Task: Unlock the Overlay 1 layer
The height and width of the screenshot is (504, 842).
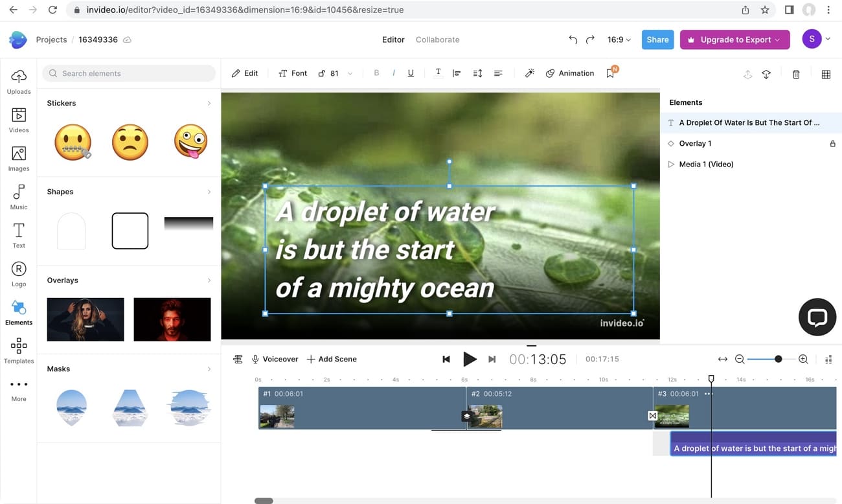Action: point(833,143)
